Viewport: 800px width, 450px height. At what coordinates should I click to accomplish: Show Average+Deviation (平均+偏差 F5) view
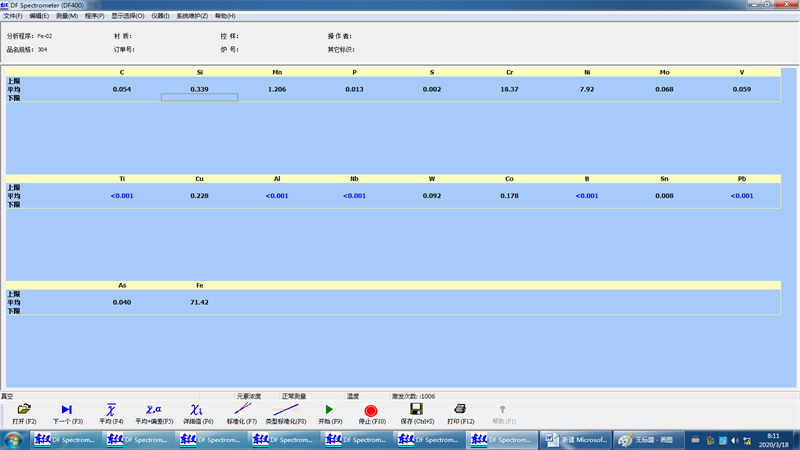(x=154, y=410)
